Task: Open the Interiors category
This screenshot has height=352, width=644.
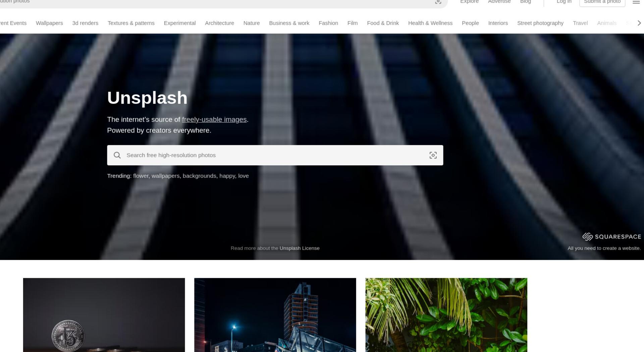Action: pyautogui.click(x=498, y=23)
